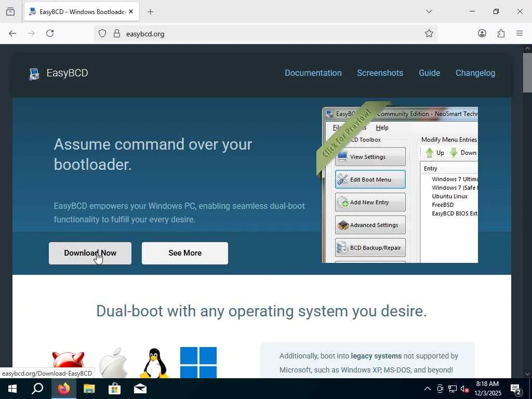Open Microsoft Store from taskbar
The image size is (532, 399).
click(x=114, y=389)
